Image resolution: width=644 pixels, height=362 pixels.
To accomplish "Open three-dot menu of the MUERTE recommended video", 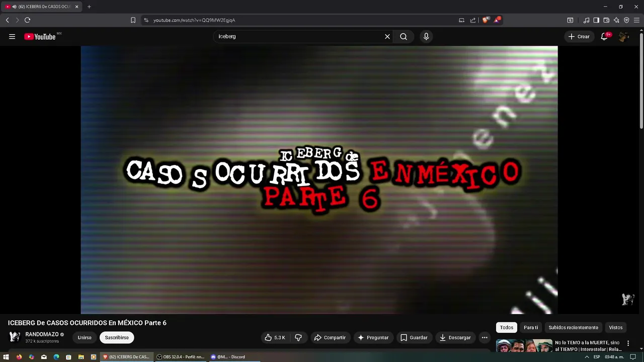I will [x=628, y=343].
